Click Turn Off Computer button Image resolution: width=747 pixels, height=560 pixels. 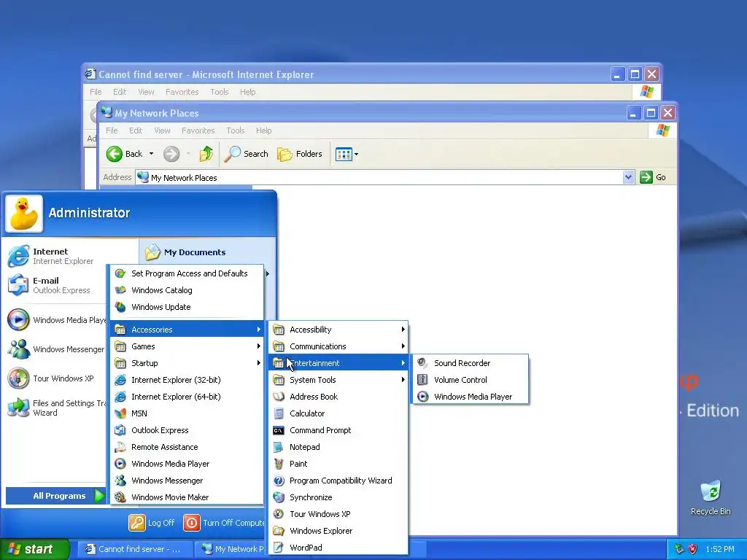[x=224, y=522]
